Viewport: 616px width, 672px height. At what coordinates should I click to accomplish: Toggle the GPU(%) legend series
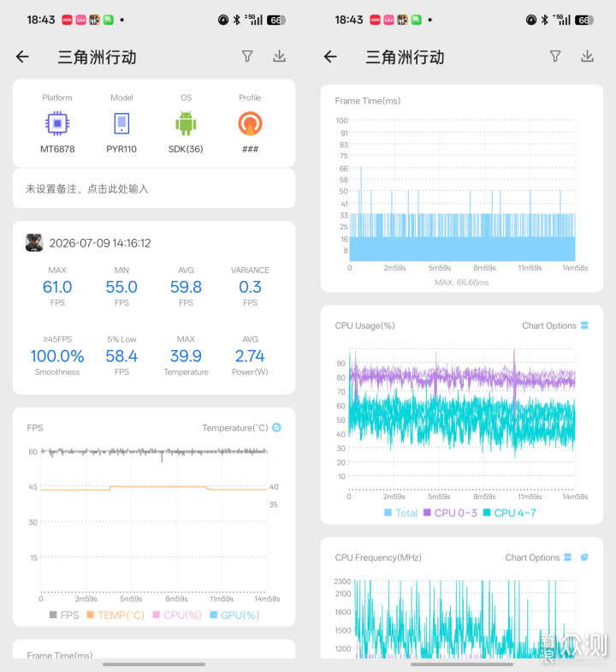pyautogui.click(x=234, y=615)
